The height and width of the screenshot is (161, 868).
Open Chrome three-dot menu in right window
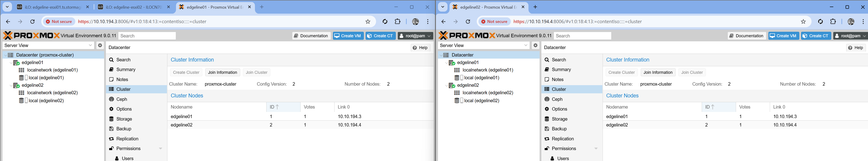click(x=863, y=22)
